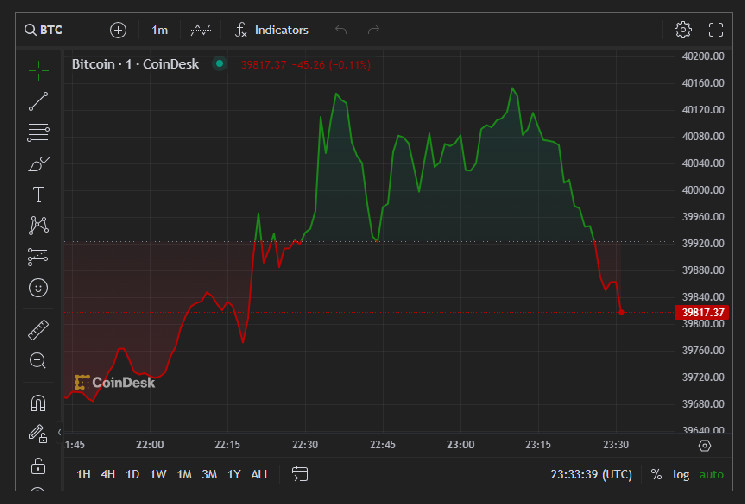Screen dimensions: 745x504
Task: Select the 1M time range
Action: click(x=184, y=474)
